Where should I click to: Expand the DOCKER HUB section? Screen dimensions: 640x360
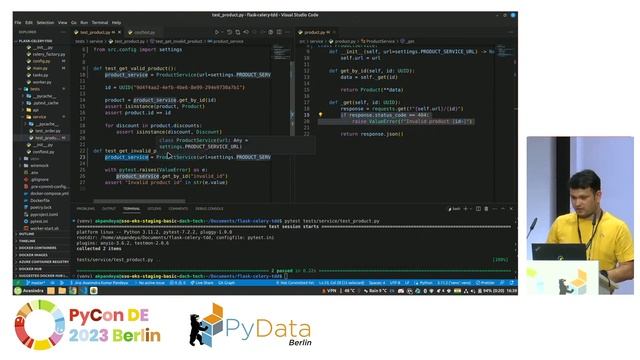[30, 269]
